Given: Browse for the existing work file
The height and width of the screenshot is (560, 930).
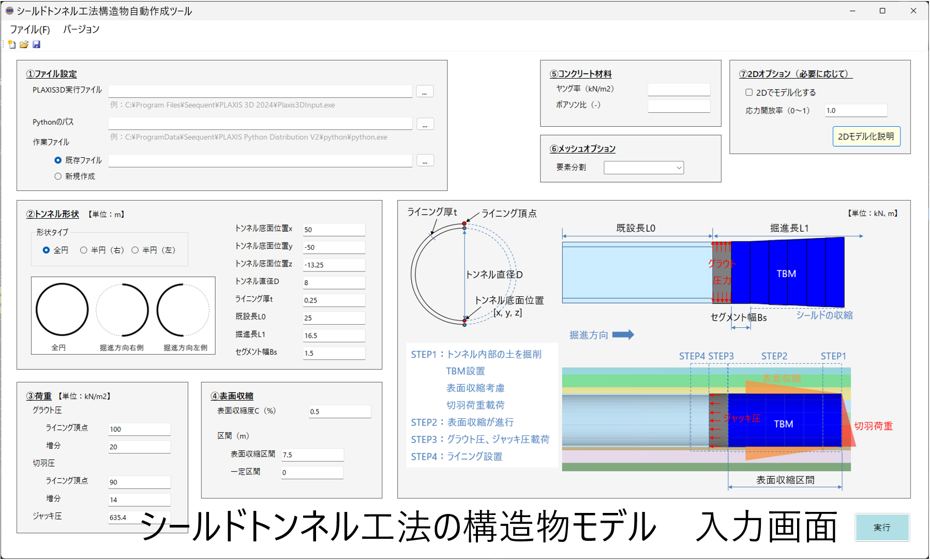Looking at the screenshot, I should pyautogui.click(x=425, y=161).
